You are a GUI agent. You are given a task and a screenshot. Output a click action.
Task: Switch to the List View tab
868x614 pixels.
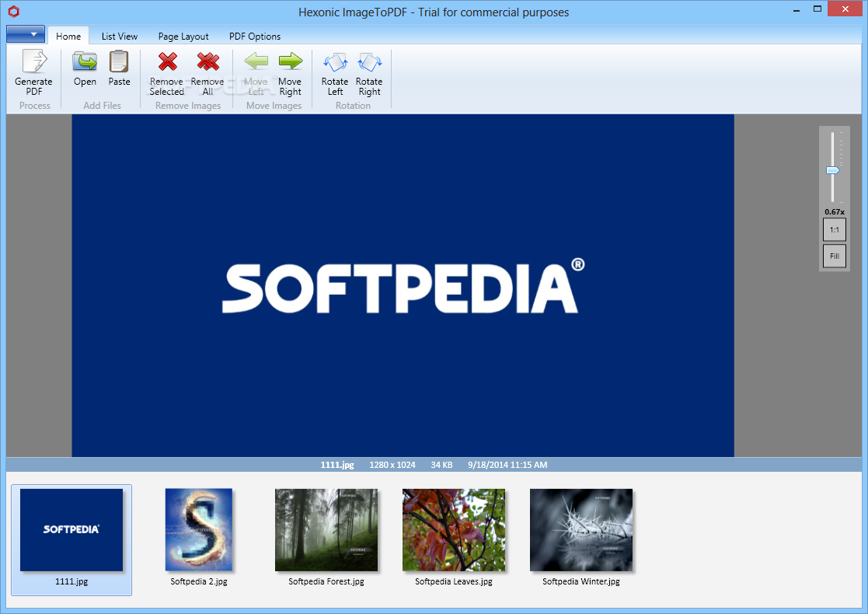tap(120, 36)
